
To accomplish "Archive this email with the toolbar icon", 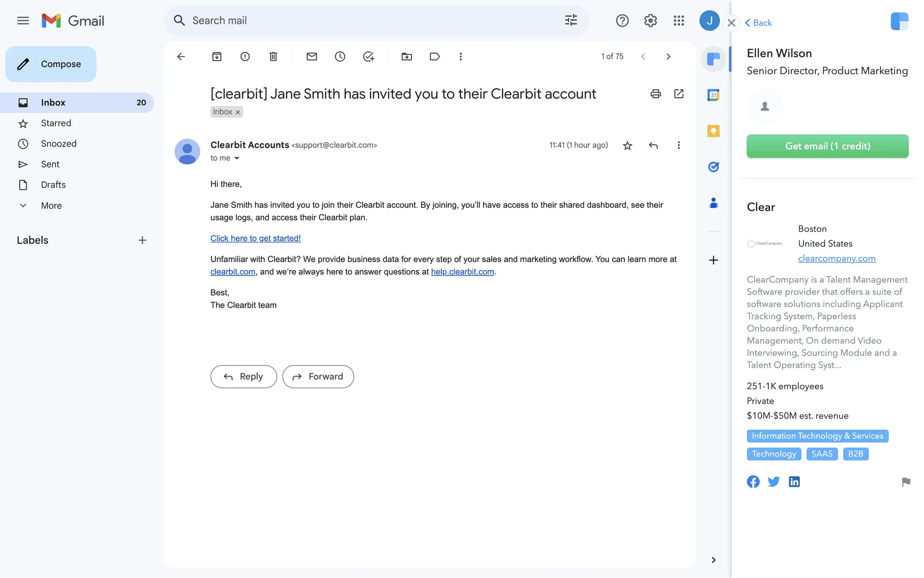I will (217, 57).
